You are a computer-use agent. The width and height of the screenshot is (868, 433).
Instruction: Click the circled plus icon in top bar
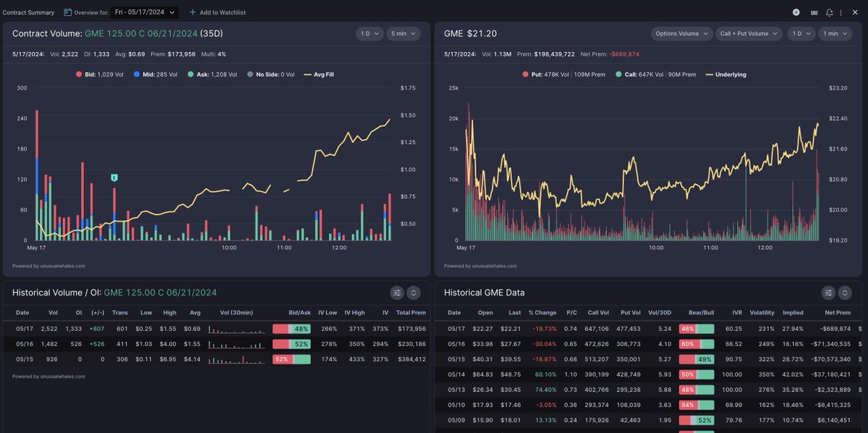click(x=796, y=12)
